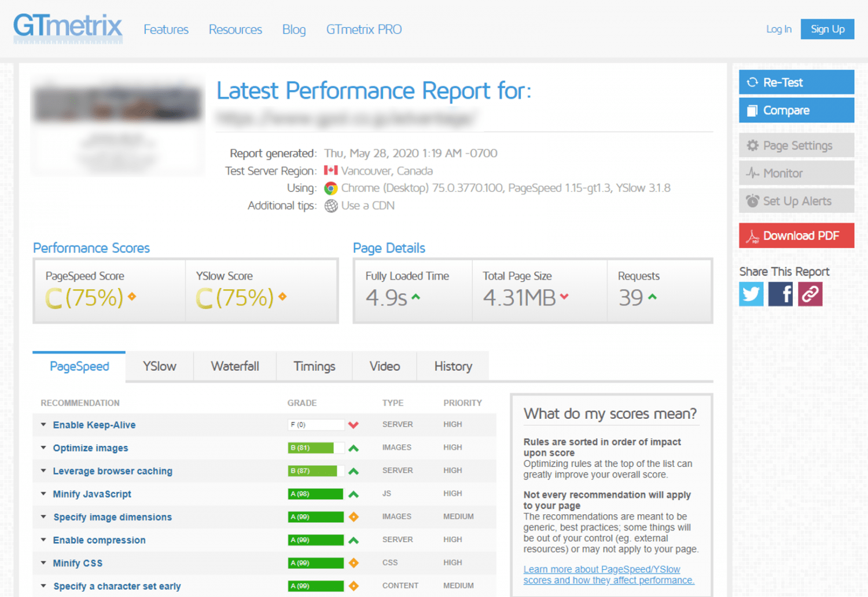Expand Minify JavaScript recommendation
868x597 pixels.
(43, 494)
